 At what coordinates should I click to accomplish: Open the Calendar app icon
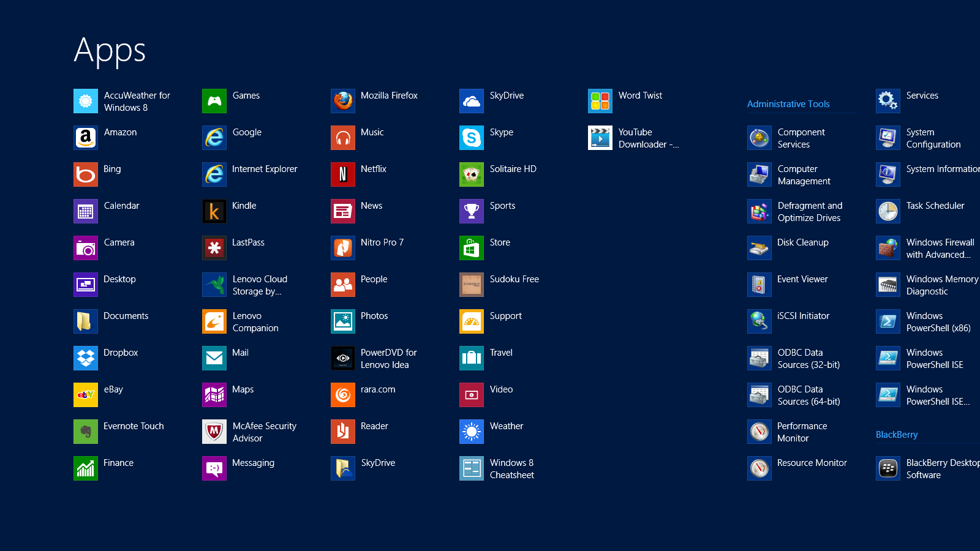pyautogui.click(x=86, y=211)
